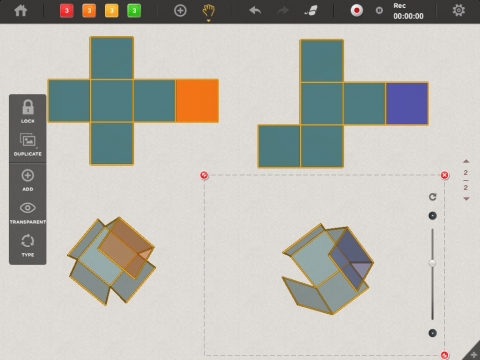Select the orange difficulty 3 badge

89,11
